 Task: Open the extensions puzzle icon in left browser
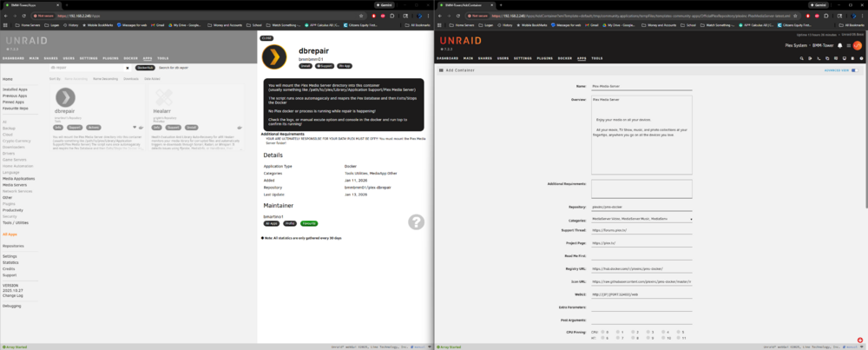[x=391, y=16]
